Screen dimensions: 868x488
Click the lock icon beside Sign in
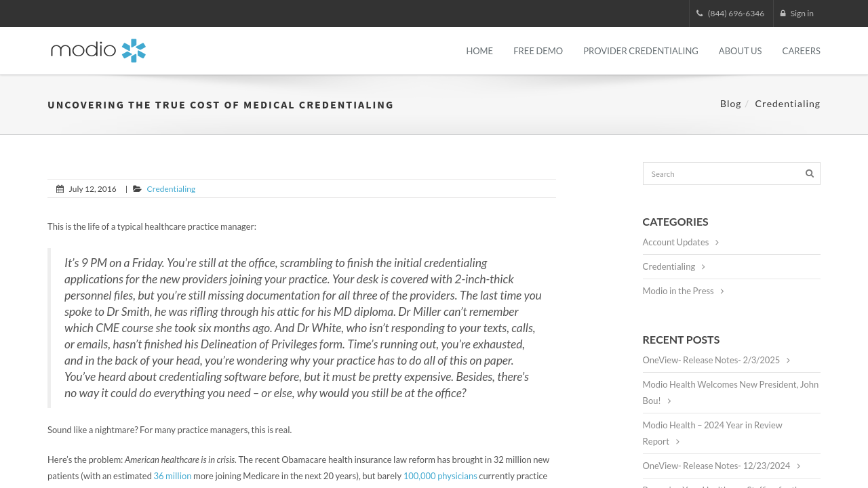pos(783,14)
